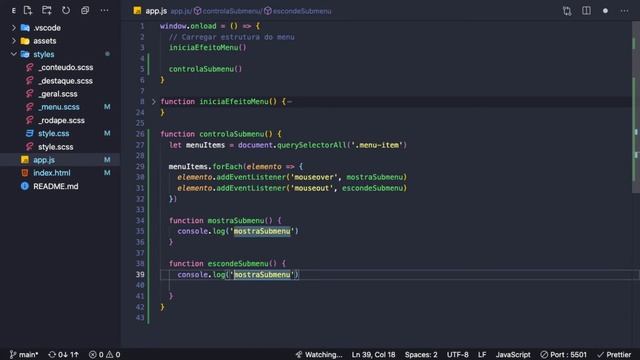640x360 pixels.
Task: Click the editor vertical scrollbar
Action: pos(636,106)
